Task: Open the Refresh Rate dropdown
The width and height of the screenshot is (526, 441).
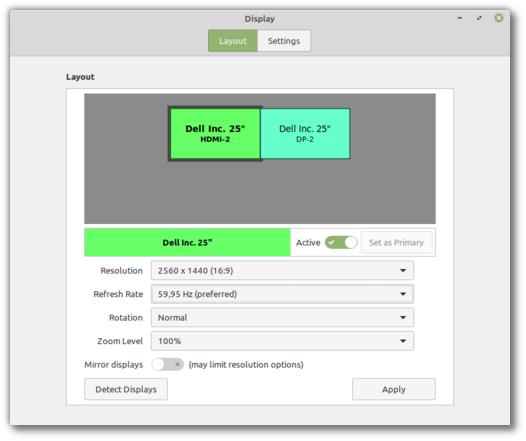Action: pyautogui.click(x=282, y=294)
